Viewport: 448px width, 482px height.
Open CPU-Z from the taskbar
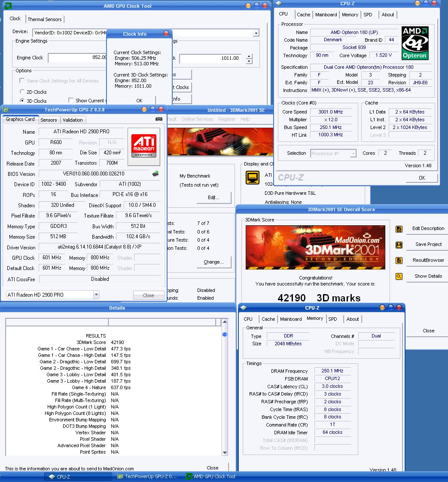click(78, 477)
